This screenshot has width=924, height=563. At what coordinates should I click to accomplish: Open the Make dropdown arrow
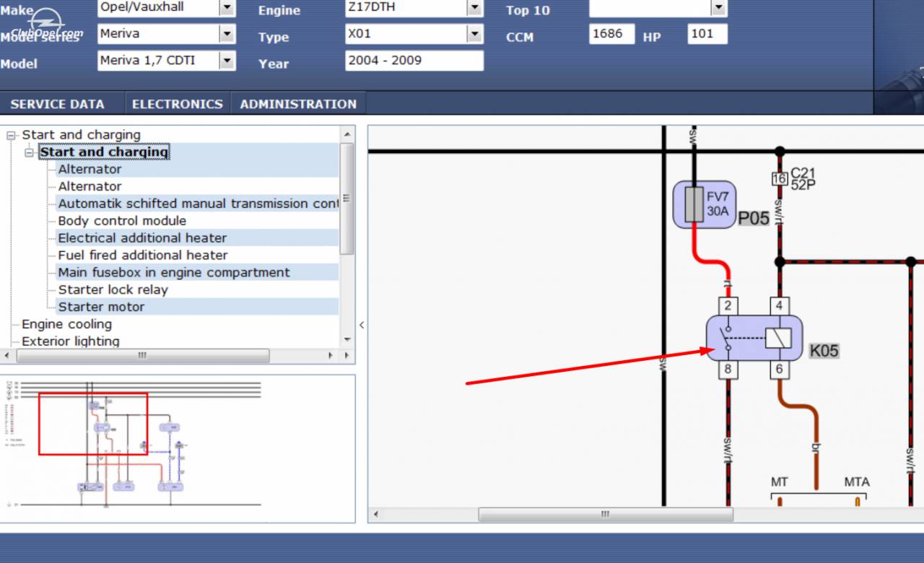[x=227, y=7]
